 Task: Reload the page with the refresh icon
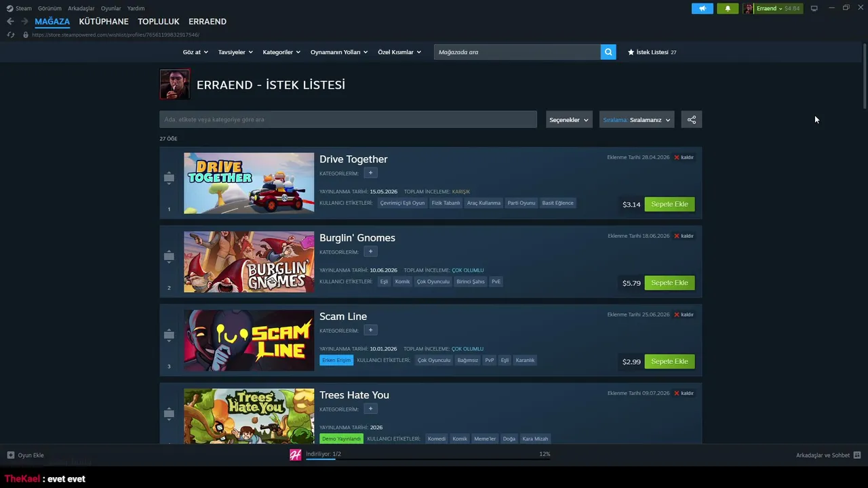[x=10, y=35]
